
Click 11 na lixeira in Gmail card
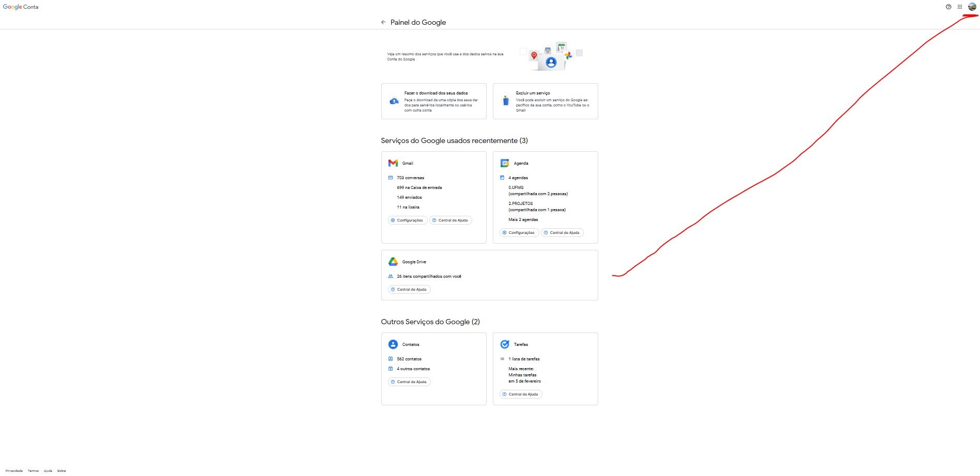pos(408,207)
